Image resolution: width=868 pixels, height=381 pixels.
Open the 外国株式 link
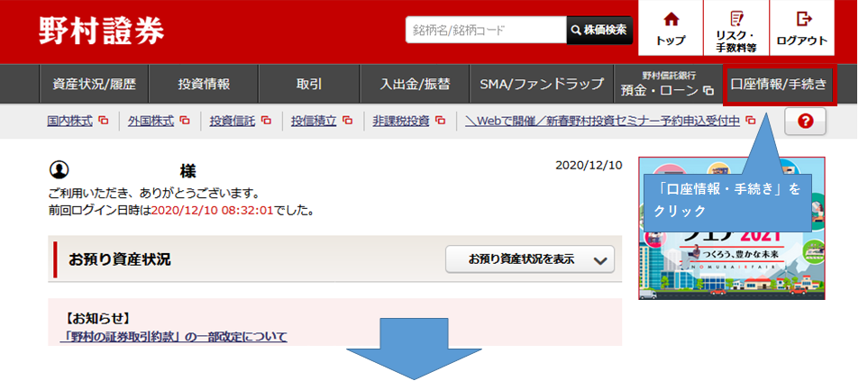tap(151, 121)
